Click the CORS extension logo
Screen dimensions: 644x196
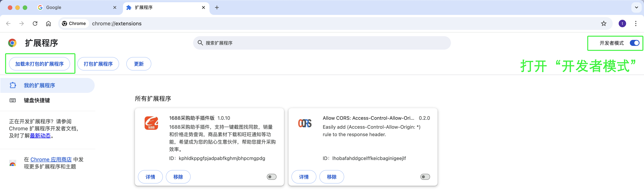coord(305,123)
